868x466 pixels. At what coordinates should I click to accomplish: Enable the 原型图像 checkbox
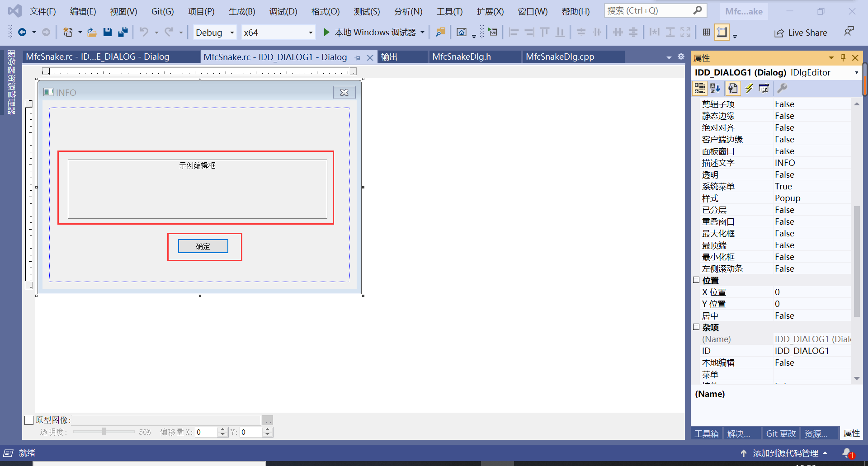click(x=29, y=420)
